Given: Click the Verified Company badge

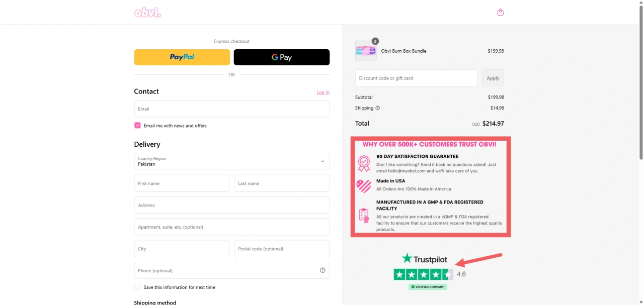Looking at the screenshot, I should tap(428, 287).
